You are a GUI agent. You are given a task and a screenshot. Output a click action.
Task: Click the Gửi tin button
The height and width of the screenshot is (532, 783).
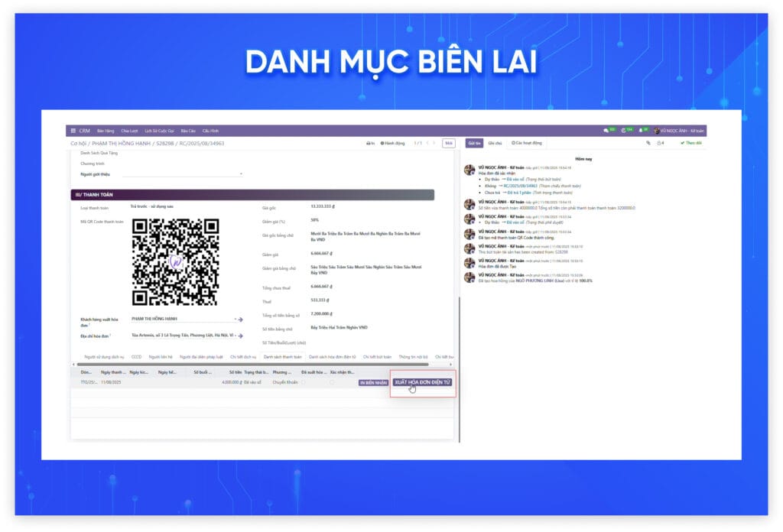[x=474, y=143]
